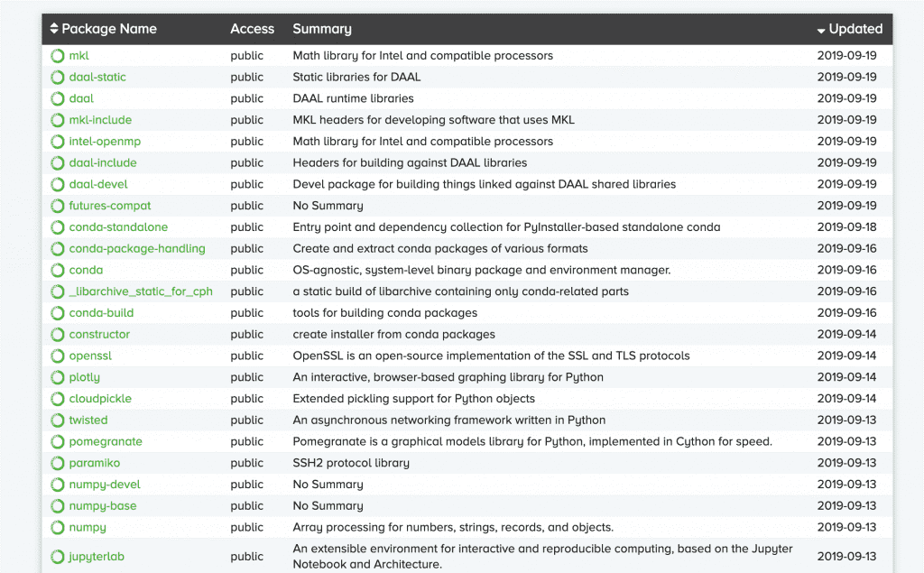This screenshot has width=924, height=573.
Task: Open the conda-standalone package
Action: click(118, 227)
